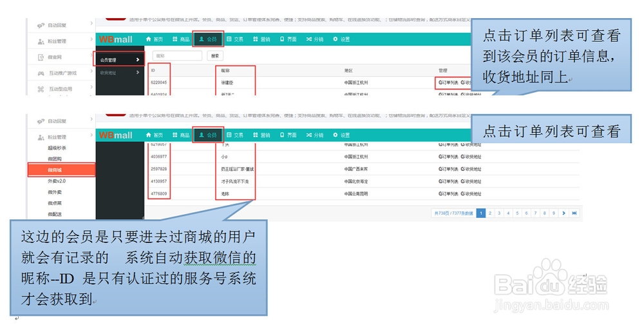Select current page 1 in pagination
The height and width of the screenshot is (327, 644).
[481, 213]
